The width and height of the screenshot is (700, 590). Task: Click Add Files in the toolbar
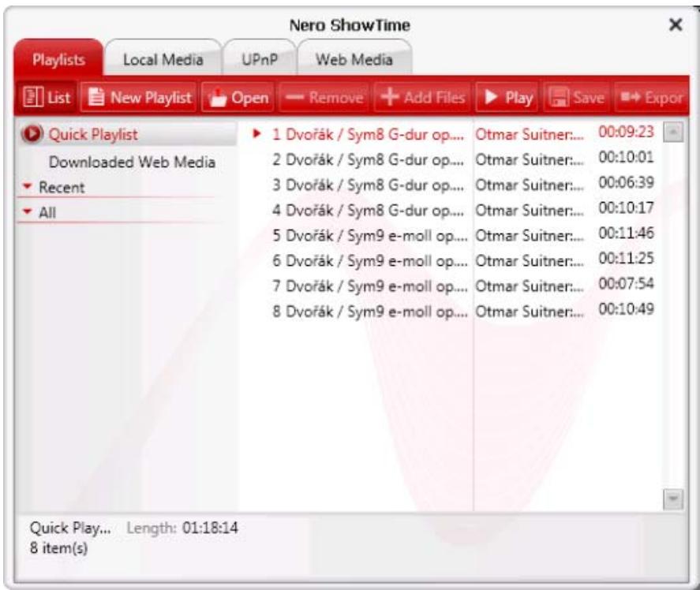[x=422, y=97]
